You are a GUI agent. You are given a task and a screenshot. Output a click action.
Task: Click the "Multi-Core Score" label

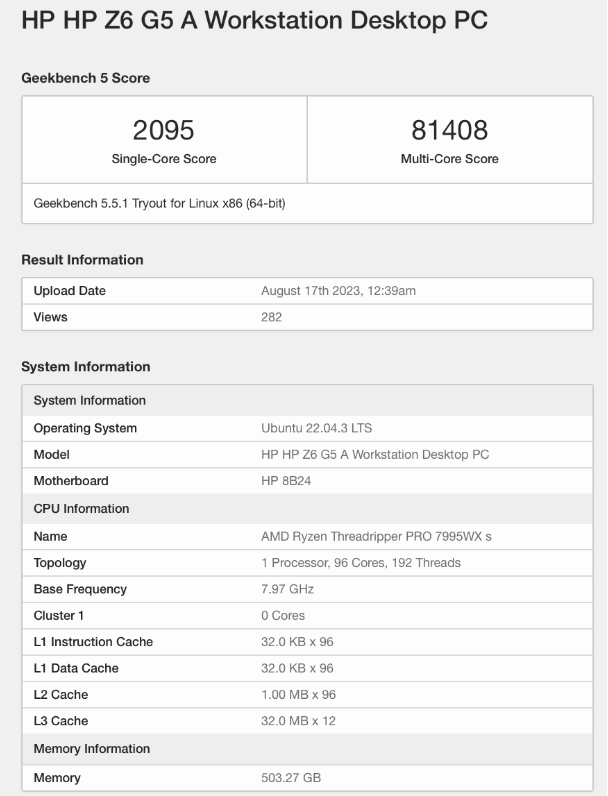pos(450,159)
